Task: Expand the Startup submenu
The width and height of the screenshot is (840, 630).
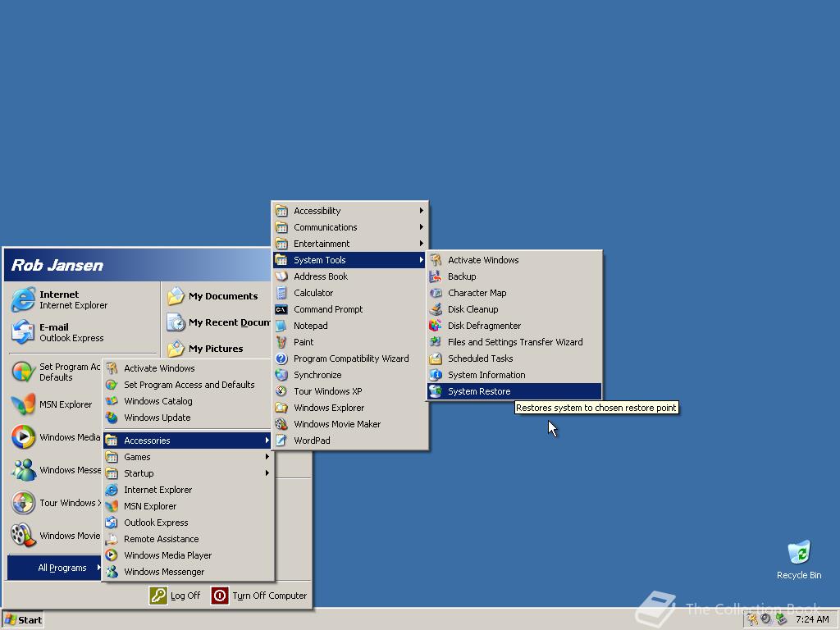Action: point(188,473)
